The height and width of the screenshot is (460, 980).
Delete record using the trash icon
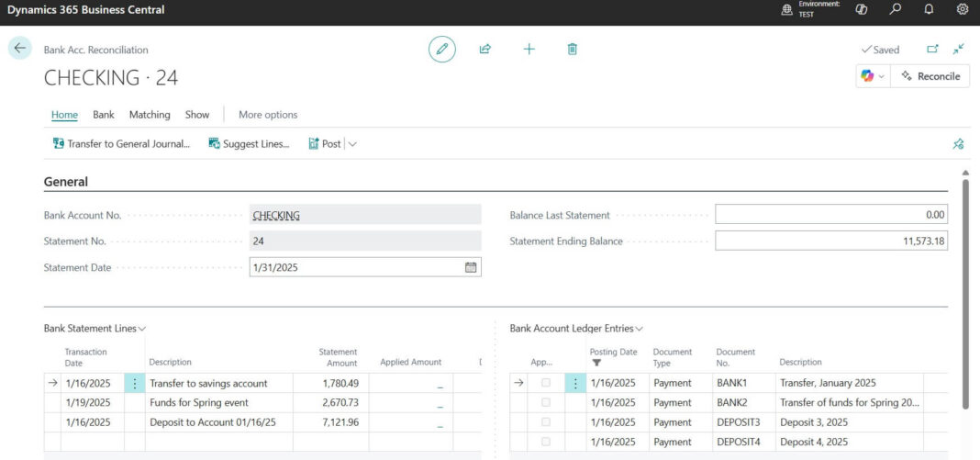pos(572,49)
